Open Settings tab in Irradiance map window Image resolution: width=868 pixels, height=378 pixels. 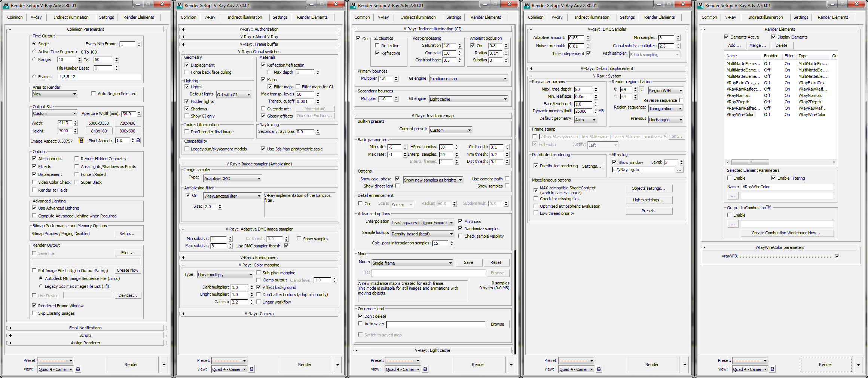[453, 17]
